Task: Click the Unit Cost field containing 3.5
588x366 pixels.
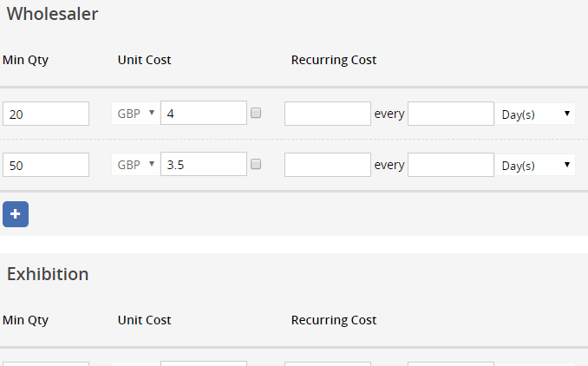Action: (x=204, y=164)
